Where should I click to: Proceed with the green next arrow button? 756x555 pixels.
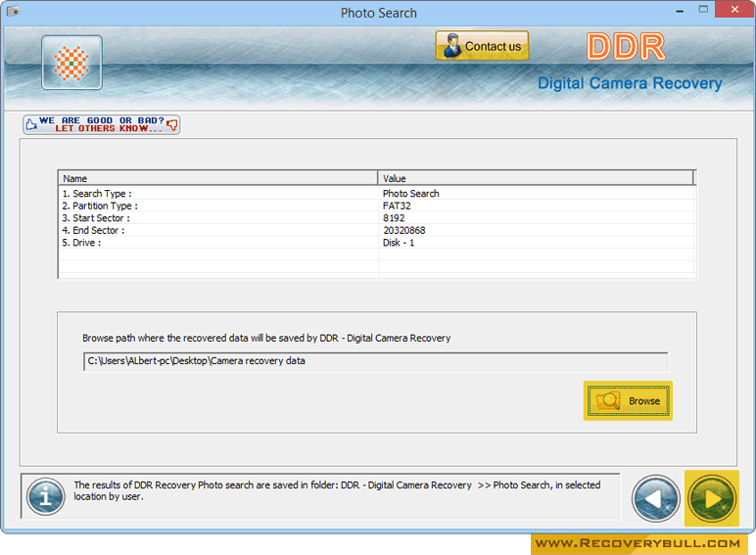point(712,498)
